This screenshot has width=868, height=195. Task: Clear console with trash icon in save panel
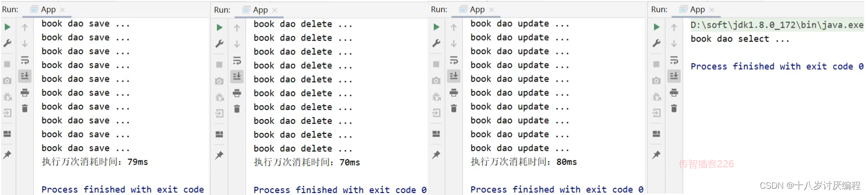pyautogui.click(x=25, y=109)
